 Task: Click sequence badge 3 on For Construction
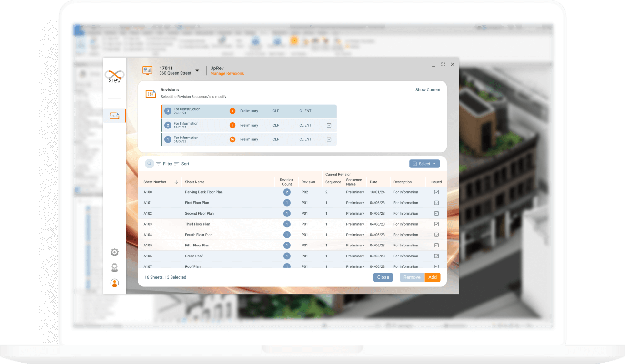(x=168, y=111)
